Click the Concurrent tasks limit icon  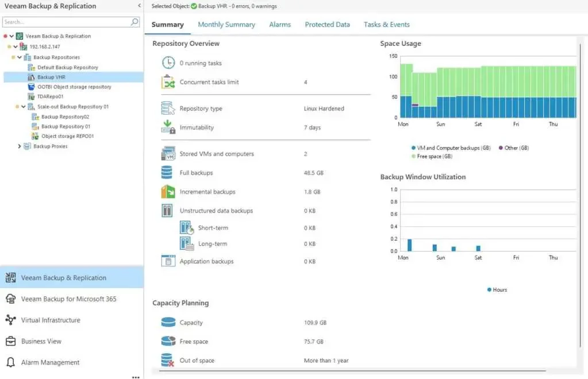point(168,82)
